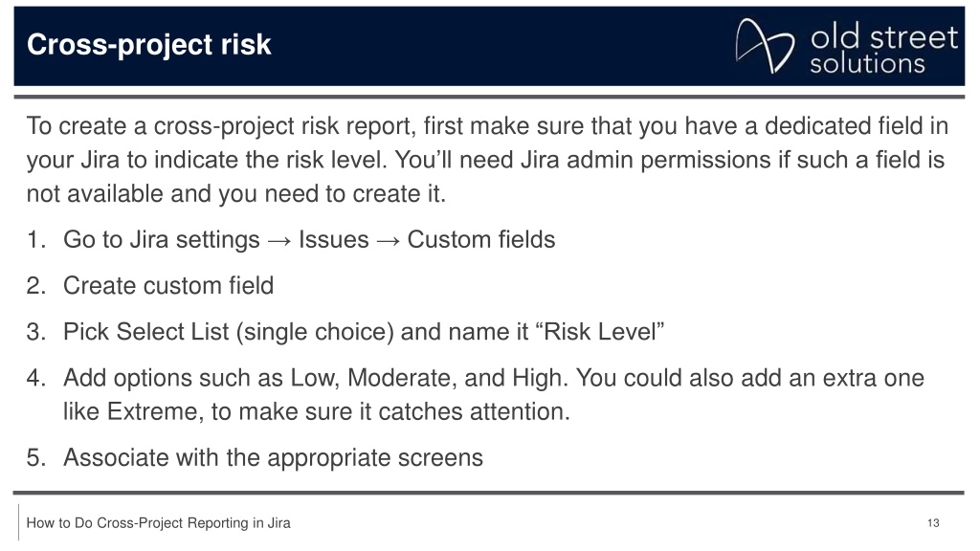Click step 3 'Pick Select List' line
Image resolution: width=980 pixels, height=551 pixels.
coord(363,332)
